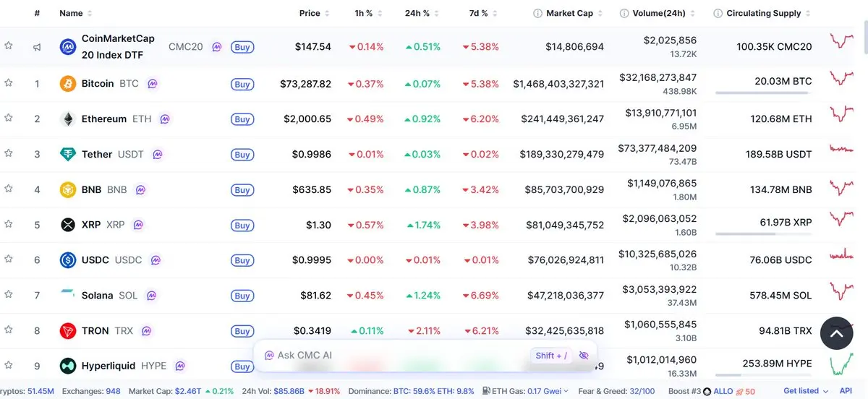Screen dimensions: 868x399
Task: Add Bitcoin to watchlist star
Action: point(9,82)
